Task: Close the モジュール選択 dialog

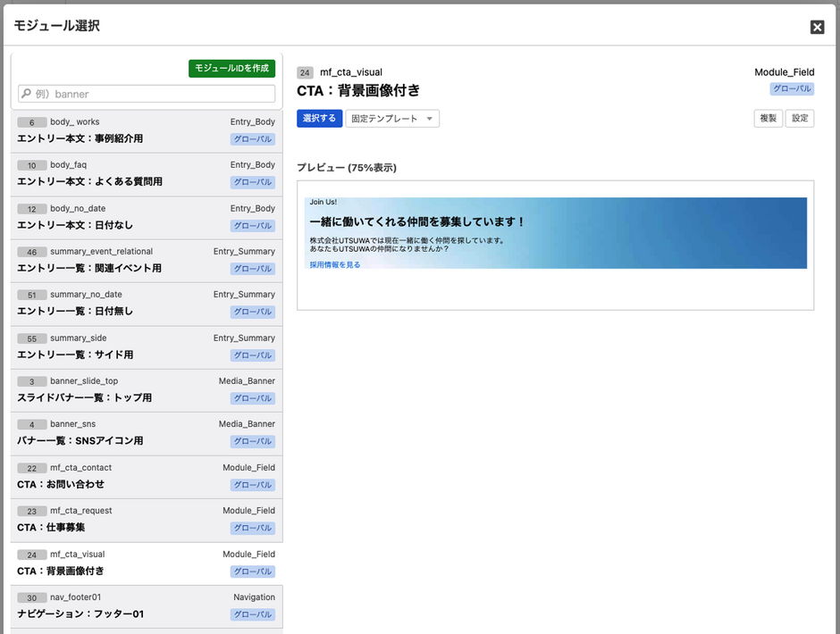Action: click(x=817, y=27)
